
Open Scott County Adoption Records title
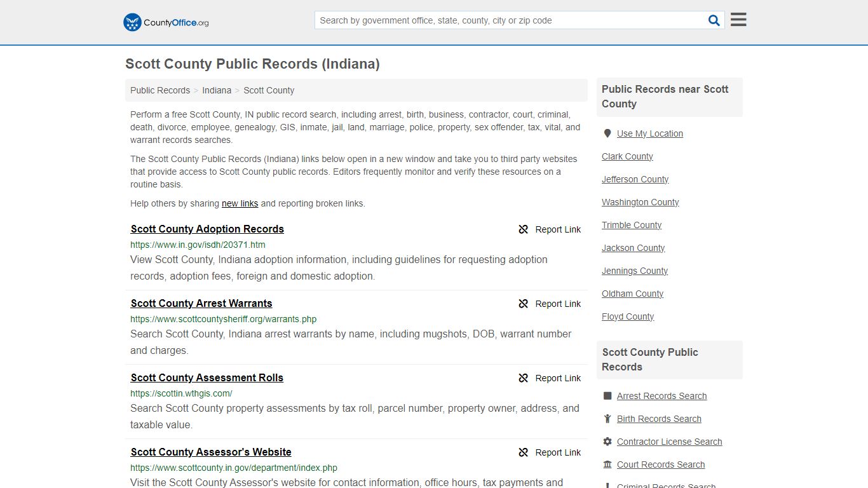[207, 229]
